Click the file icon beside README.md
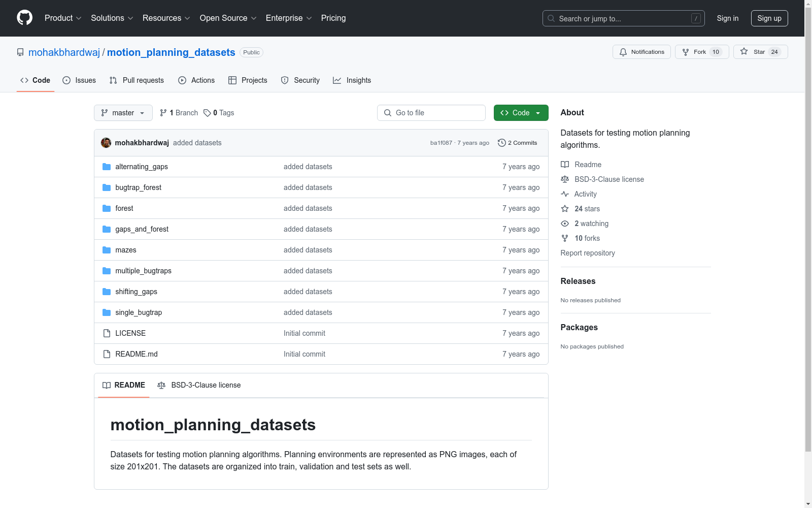The image size is (812, 508). pyautogui.click(x=107, y=354)
